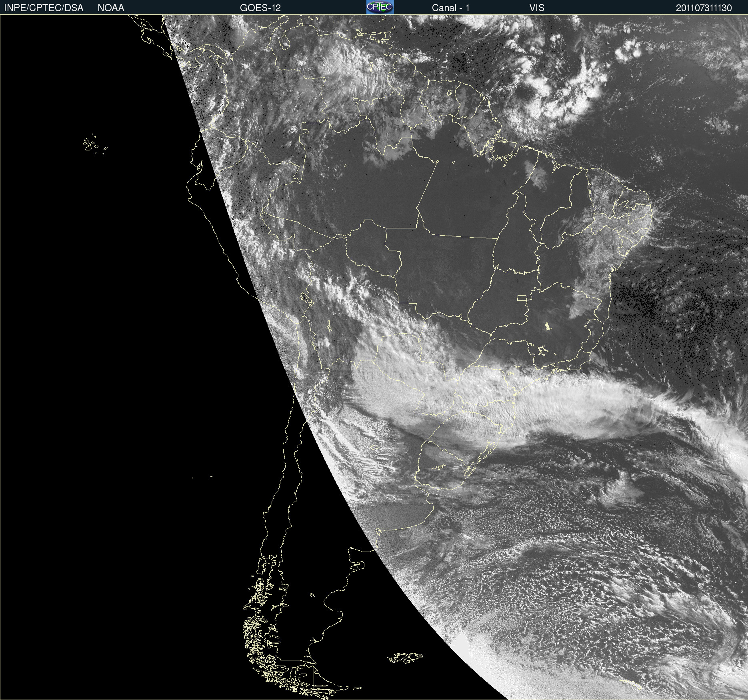748x700 pixels.
Task: Click the timestamp 201107311130
Action: click(704, 8)
